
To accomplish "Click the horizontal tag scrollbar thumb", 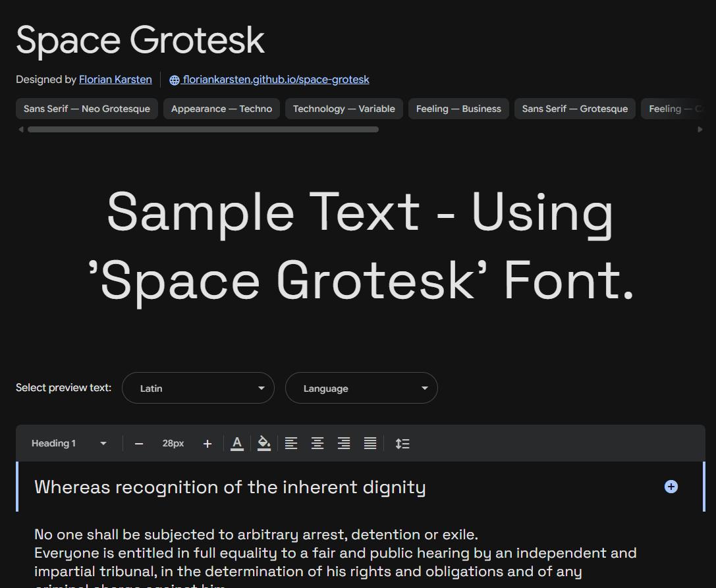I will (x=203, y=130).
